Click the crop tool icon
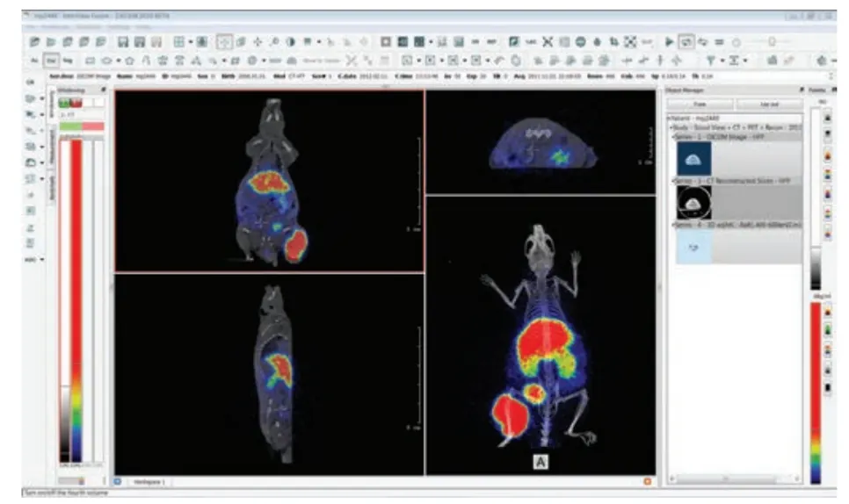 point(613,41)
